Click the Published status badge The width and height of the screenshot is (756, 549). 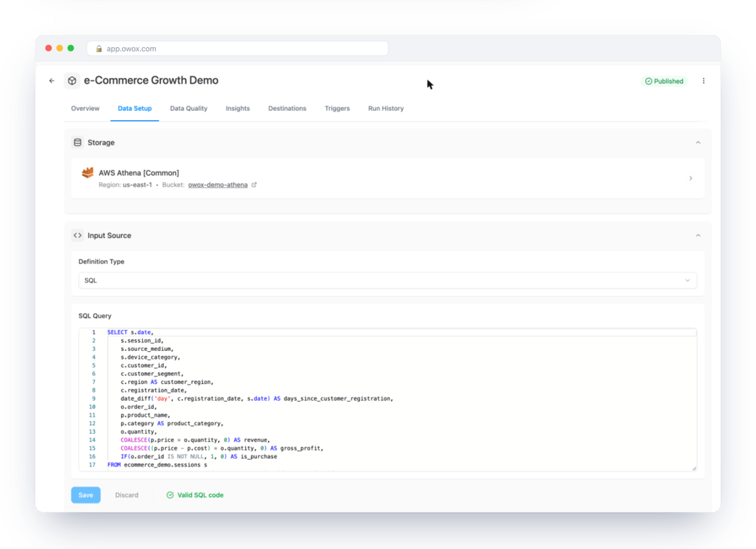tap(664, 81)
